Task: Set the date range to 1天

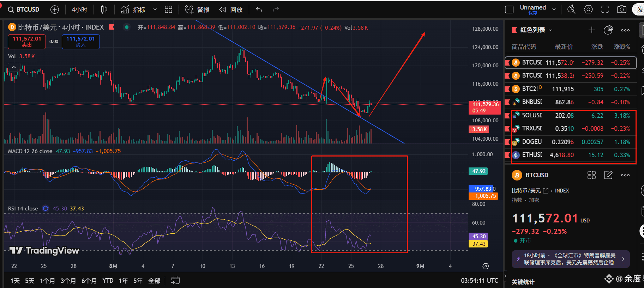Action: tap(15, 281)
